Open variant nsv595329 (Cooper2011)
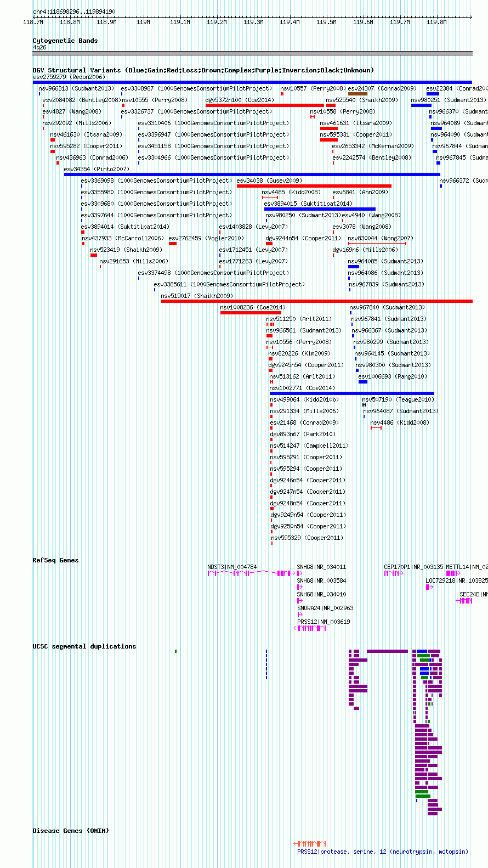488x868 pixels. [x=307, y=538]
